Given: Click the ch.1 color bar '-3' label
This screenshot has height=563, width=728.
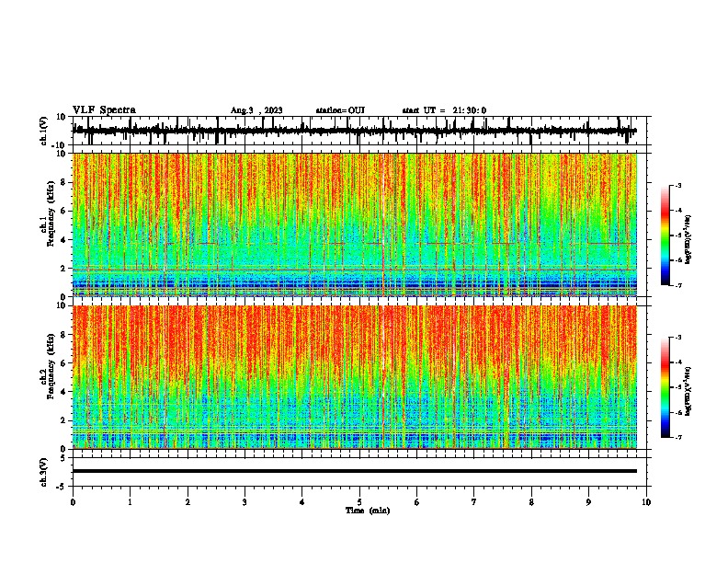Looking at the screenshot, I should tap(677, 185).
